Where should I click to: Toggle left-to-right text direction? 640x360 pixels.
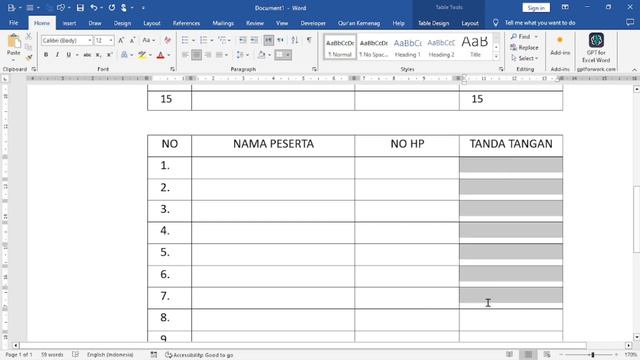(x=268, y=40)
